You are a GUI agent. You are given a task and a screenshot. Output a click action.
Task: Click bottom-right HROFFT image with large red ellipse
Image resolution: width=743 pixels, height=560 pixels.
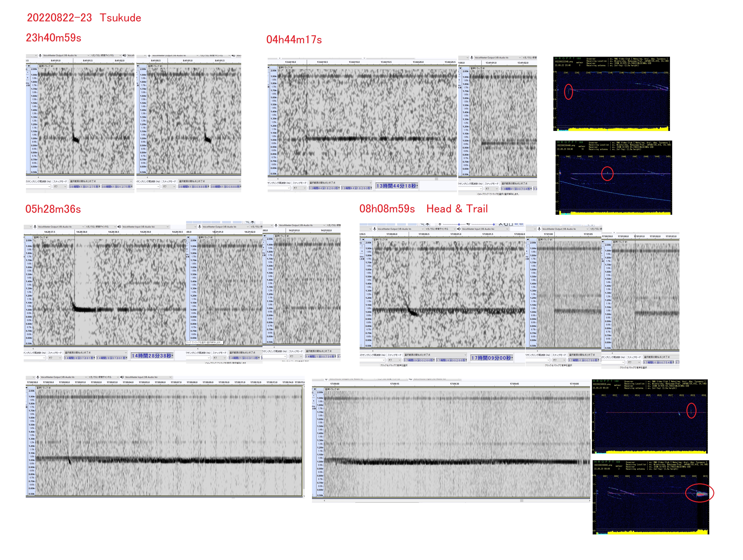651,497
